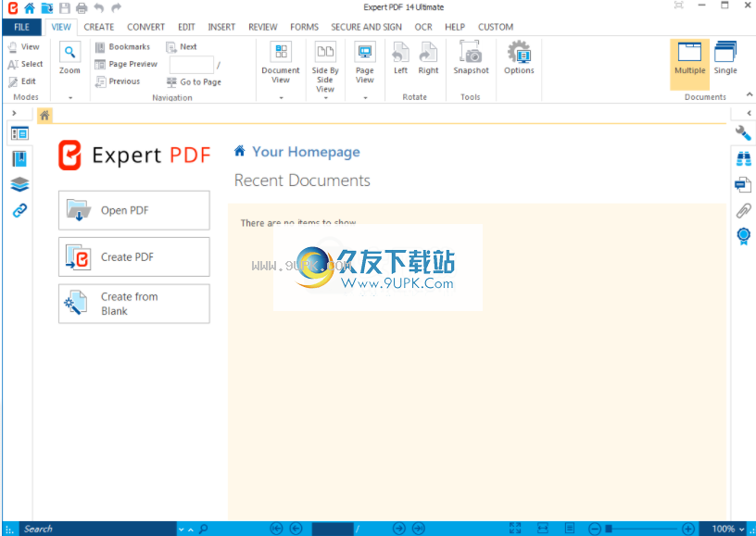Select the View hand mode
The image size is (756, 536).
pos(24,46)
